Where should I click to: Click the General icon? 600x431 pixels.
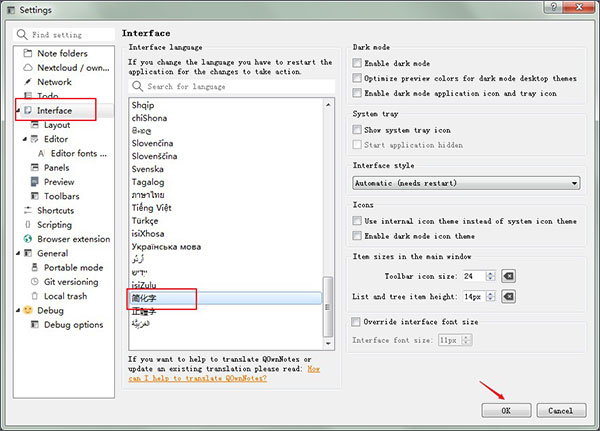coord(28,253)
